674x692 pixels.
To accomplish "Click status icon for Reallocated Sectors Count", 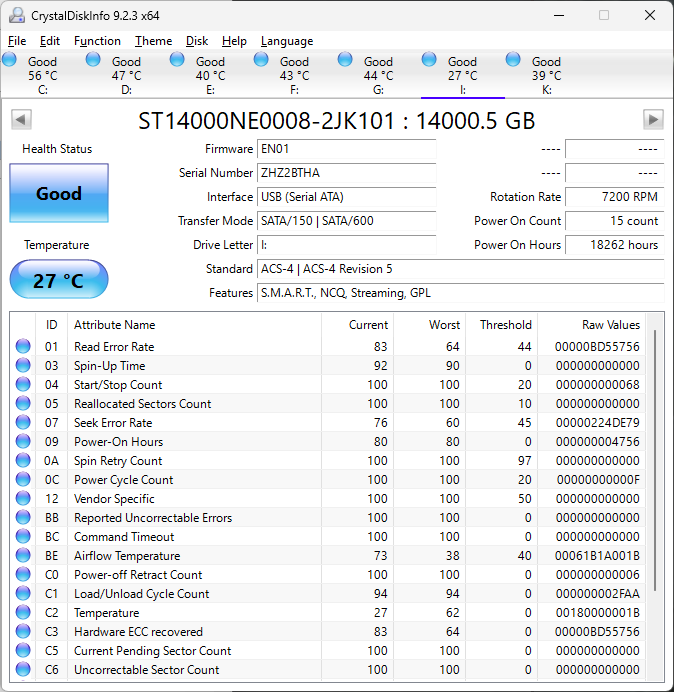I will click(x=23, y=403).
